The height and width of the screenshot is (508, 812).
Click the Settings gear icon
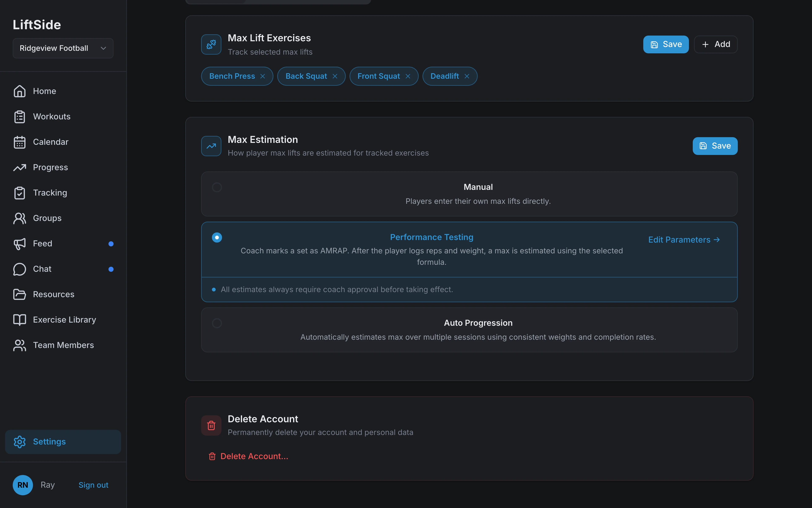(x=19, y=442)
